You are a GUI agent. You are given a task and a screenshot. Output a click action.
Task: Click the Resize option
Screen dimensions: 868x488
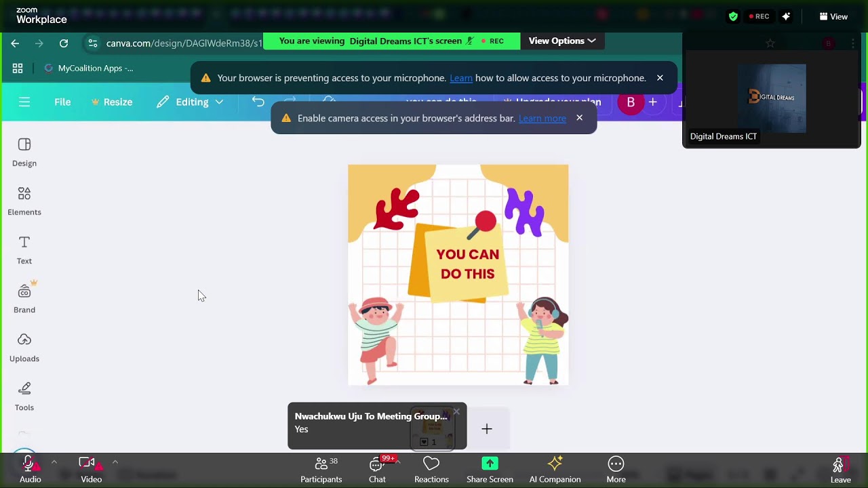pos(112,102)
